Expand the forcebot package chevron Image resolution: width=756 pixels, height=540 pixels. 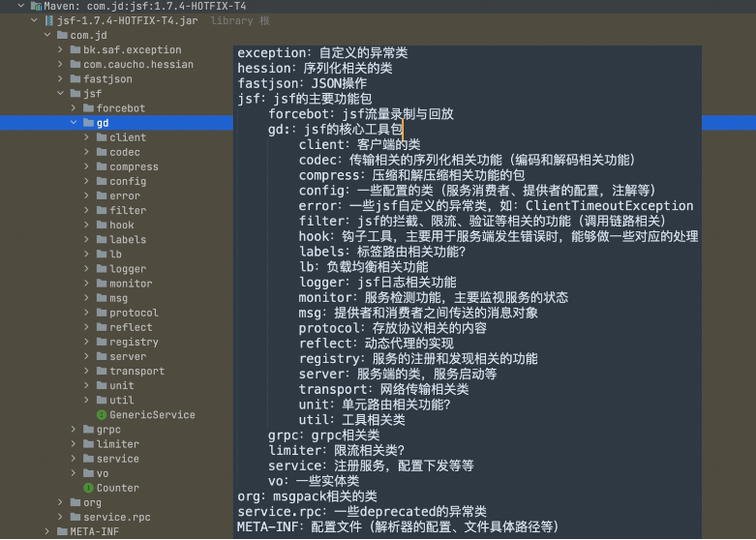pos(74,107)
